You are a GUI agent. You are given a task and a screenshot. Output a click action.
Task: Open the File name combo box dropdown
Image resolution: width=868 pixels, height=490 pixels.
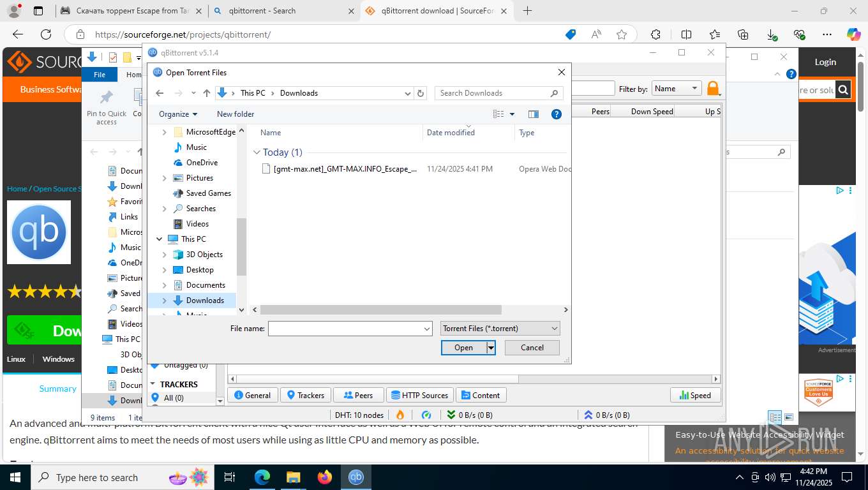coord(427,329)
